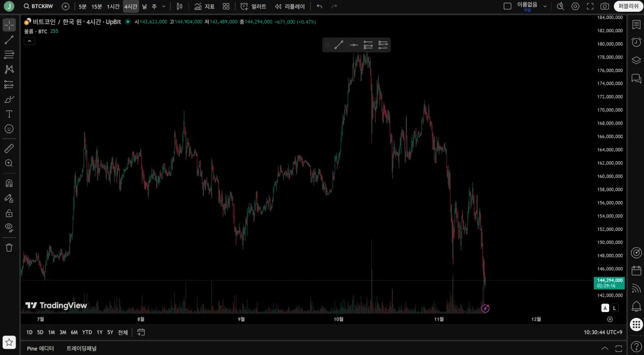Open the user profile J avatar
The image size is (644, 355).
click(x=9, y=6)
